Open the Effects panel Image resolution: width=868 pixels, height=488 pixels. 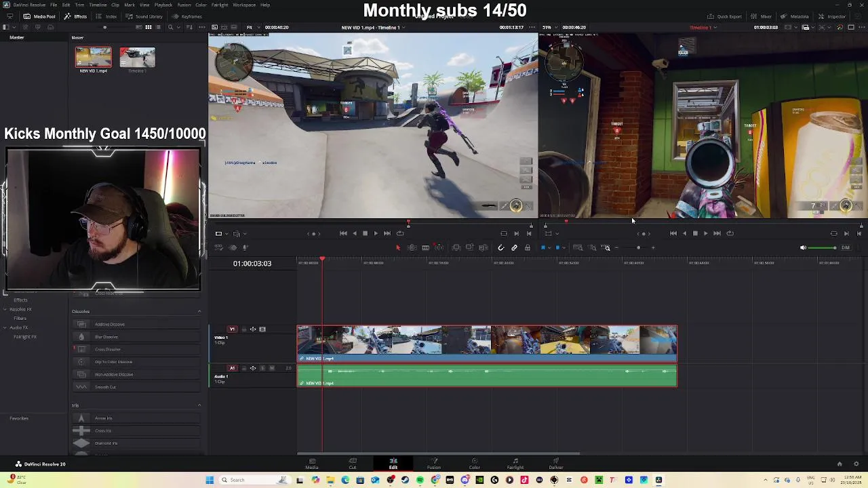click(76, 16)
